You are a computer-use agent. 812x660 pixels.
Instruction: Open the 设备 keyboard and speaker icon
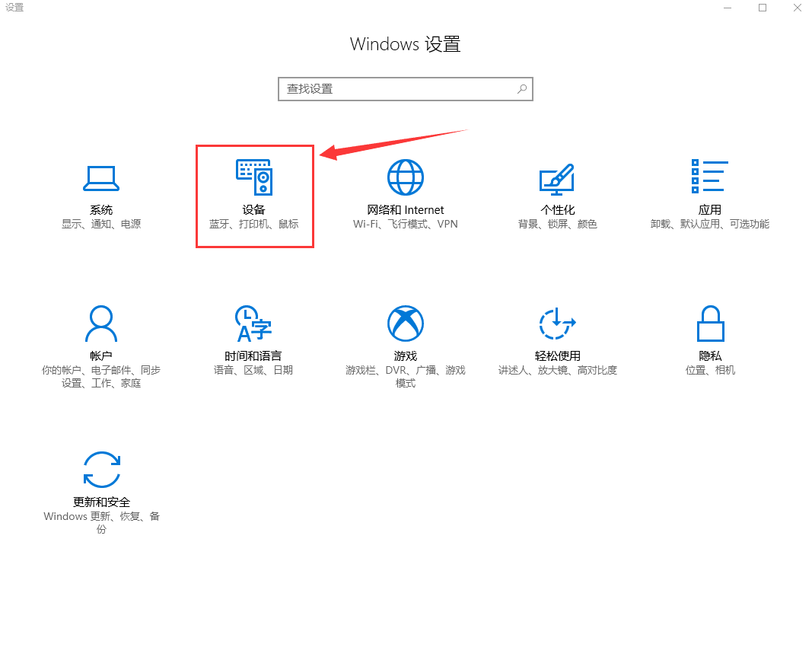[253, 177]
